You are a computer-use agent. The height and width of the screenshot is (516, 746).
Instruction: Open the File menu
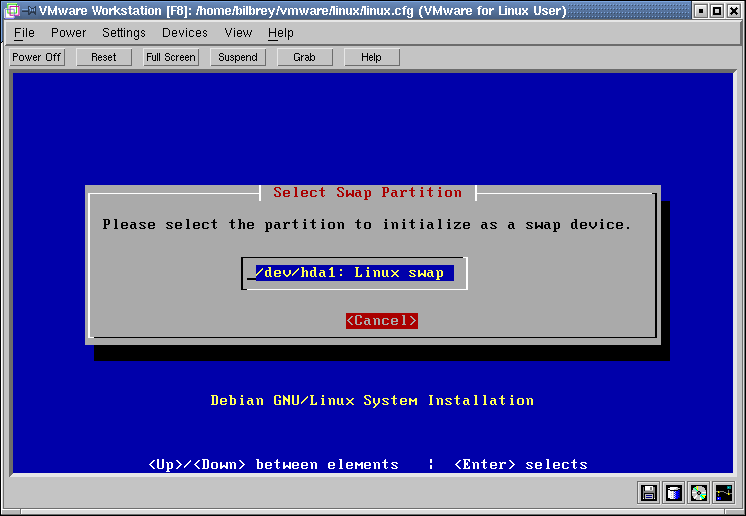pyautogui.click(x=24, y=33)
